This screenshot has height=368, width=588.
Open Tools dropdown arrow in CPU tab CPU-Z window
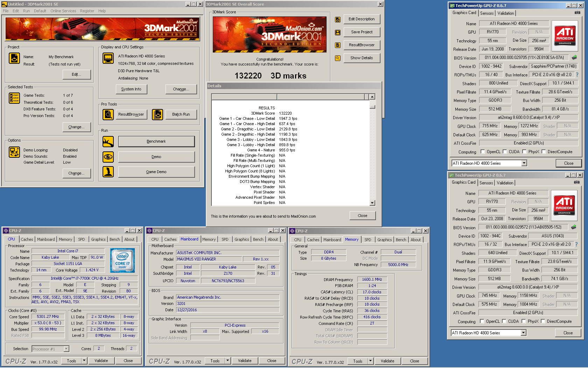[x=84, y=361]
